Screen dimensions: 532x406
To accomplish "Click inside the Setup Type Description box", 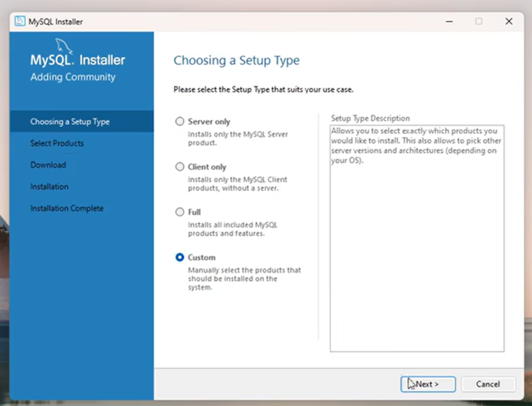I will point(417,238).
